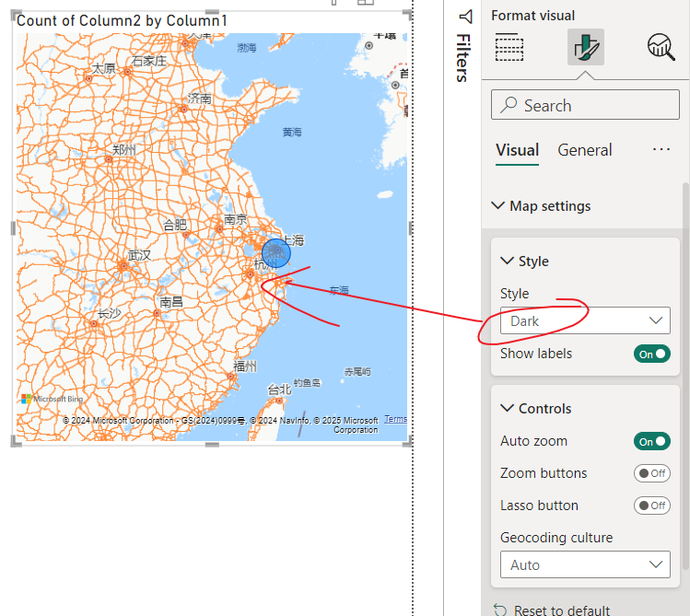Viewport: 690px width, 616px height.
Task: Click the right-middle resize handle of map visual
Action: 410,228
